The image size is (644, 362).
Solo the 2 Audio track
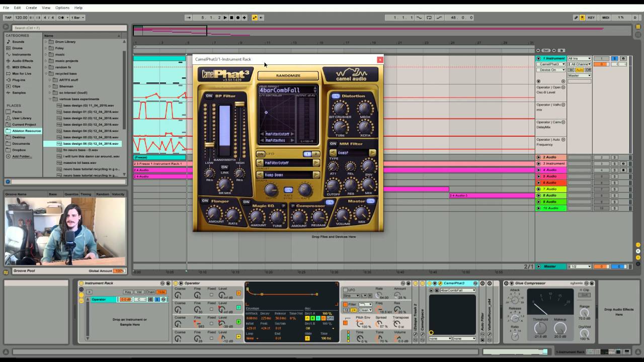pos(614,157)
